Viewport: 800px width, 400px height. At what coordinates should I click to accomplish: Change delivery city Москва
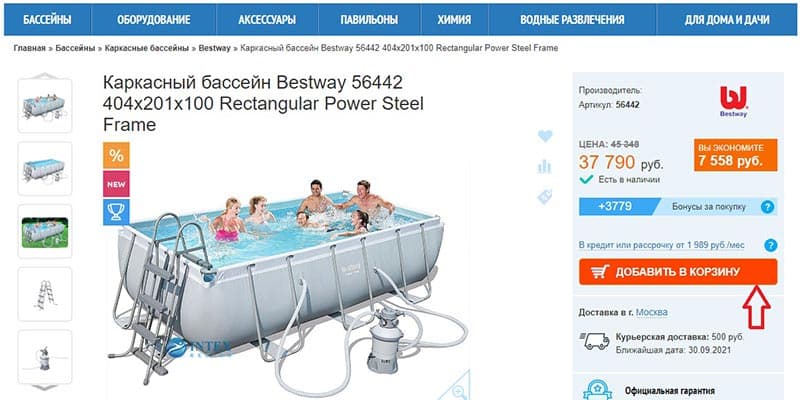652,312
